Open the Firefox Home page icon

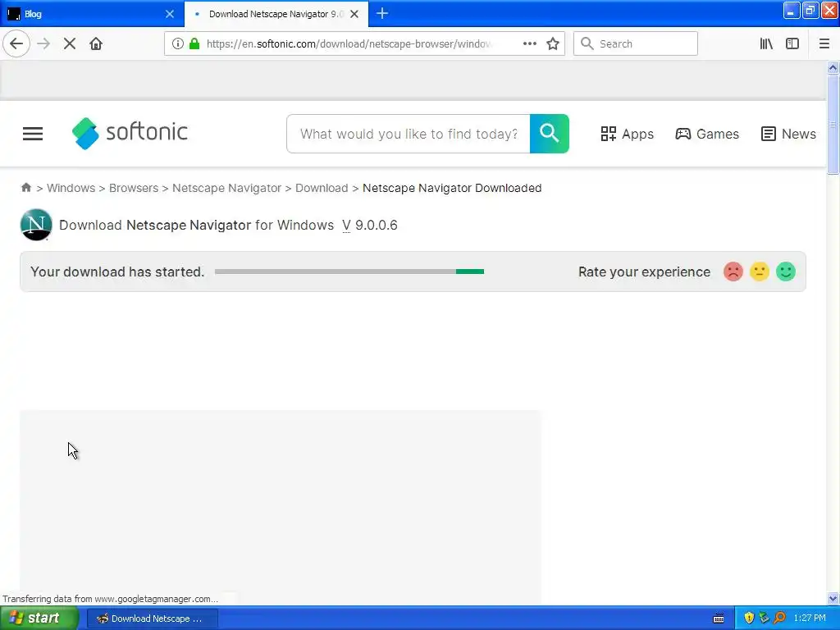(x=96, y=44)
